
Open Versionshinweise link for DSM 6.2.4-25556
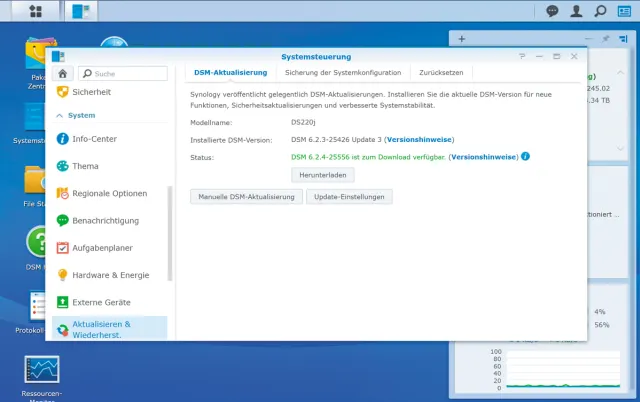(x=484, y=157)
